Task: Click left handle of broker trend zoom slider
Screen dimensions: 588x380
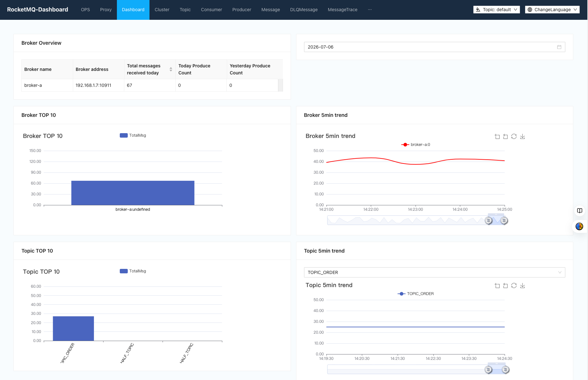Action: coord(488,220)
